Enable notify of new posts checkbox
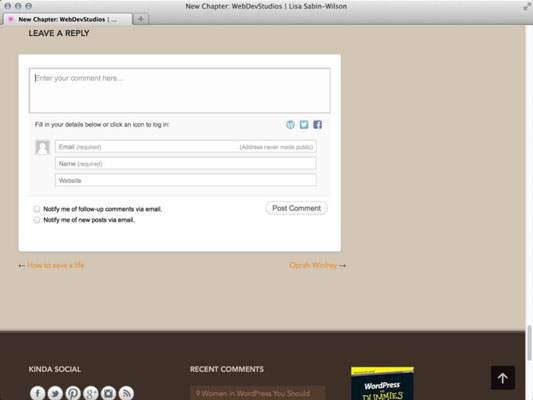 coord(37,220)
